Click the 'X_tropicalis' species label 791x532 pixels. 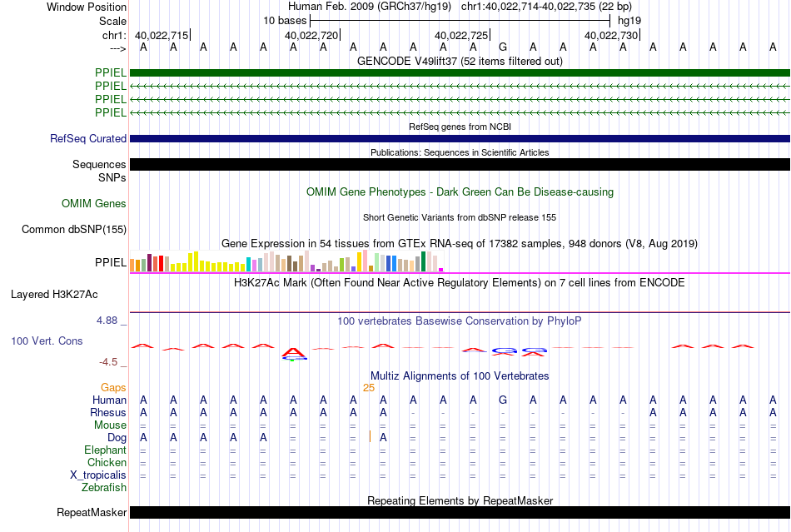98,475
